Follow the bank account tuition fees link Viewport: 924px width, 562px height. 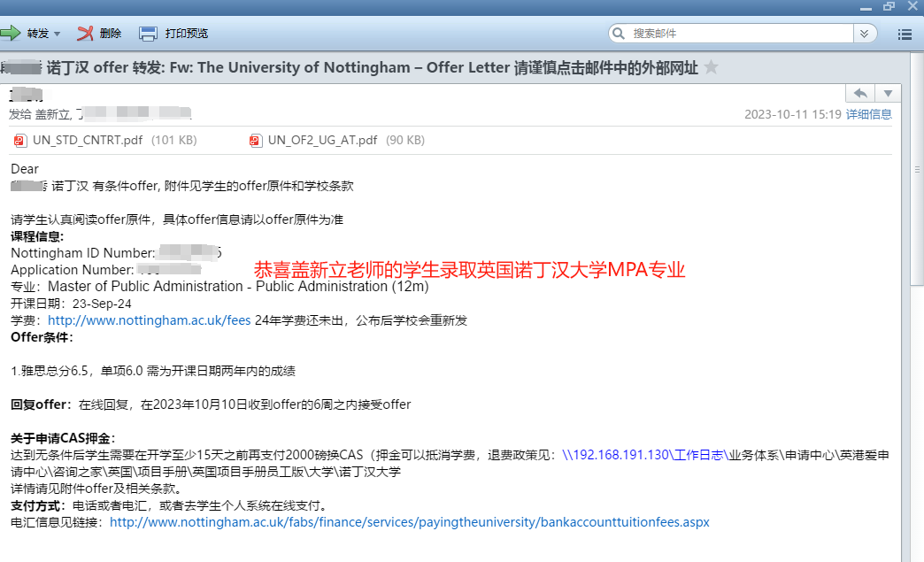[409, 522]
